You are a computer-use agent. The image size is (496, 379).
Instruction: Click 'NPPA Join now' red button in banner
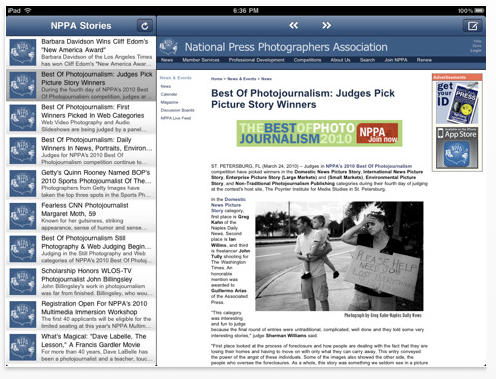(378, 134)
